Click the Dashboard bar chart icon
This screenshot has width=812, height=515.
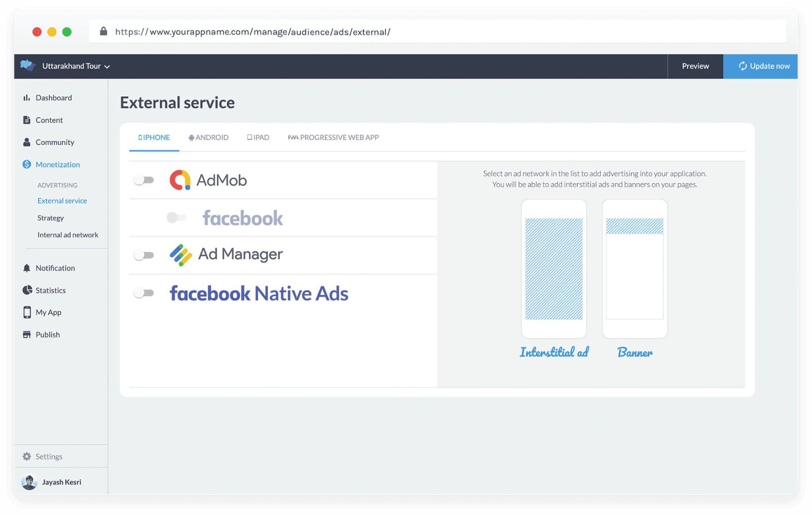pos(26,98)
